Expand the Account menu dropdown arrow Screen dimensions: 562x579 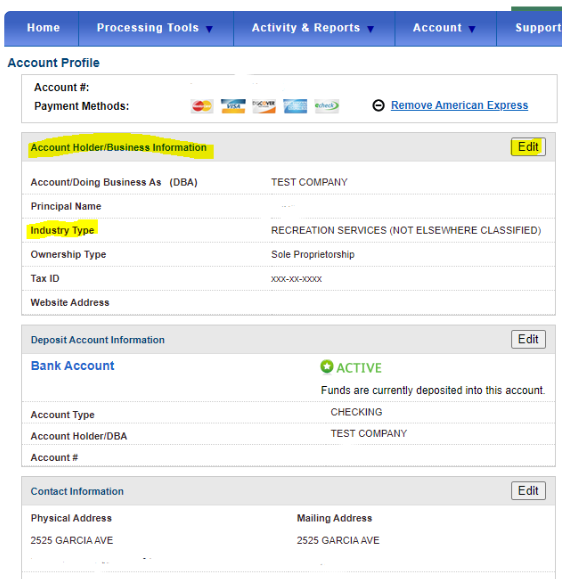472,29
